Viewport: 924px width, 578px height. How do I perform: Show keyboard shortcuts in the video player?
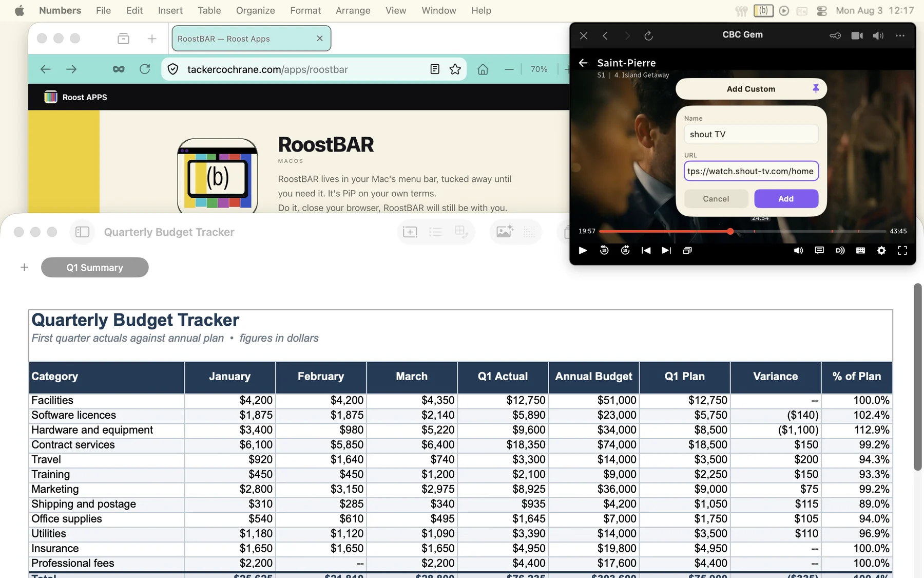(x=861, y=250)
